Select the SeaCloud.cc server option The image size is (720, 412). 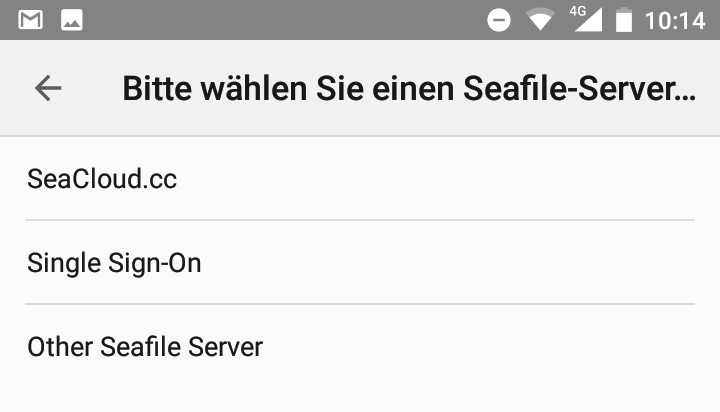coord(102,179)
